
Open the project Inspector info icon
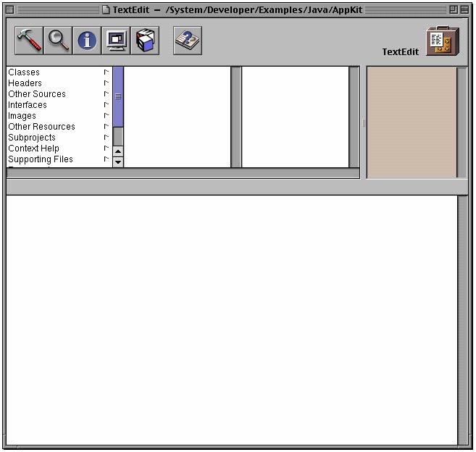[x=87, y=41]
